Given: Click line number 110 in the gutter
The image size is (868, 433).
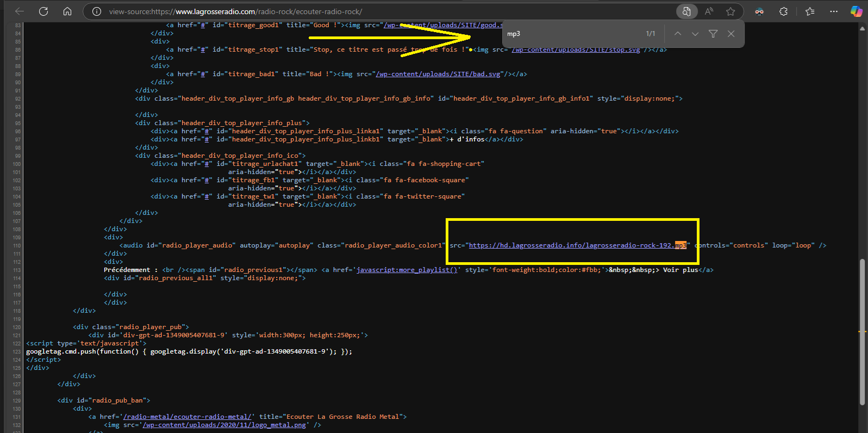Looking at the screenshot, I should [x=17, y=246].
